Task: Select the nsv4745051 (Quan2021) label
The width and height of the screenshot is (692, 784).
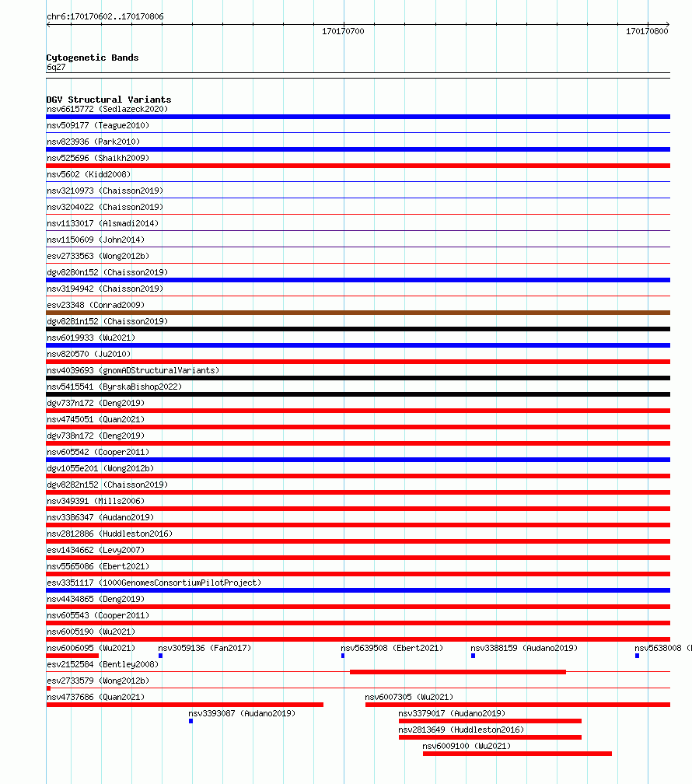Action: [96, 419]
